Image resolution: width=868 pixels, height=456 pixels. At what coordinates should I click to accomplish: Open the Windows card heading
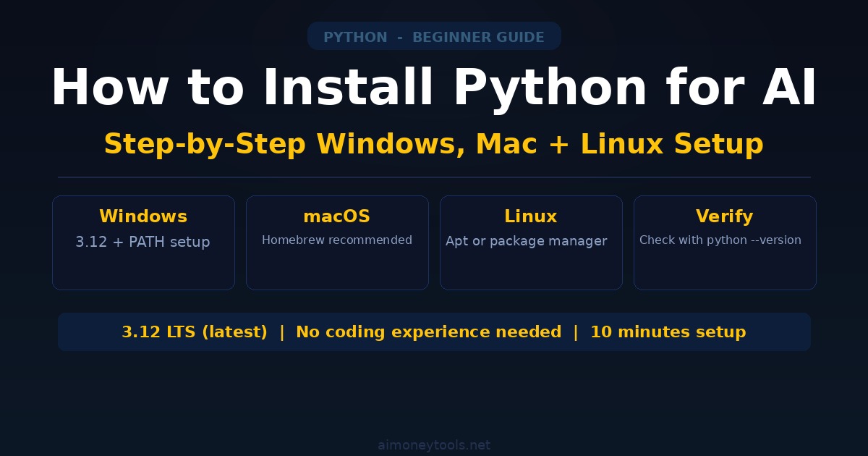143,216
